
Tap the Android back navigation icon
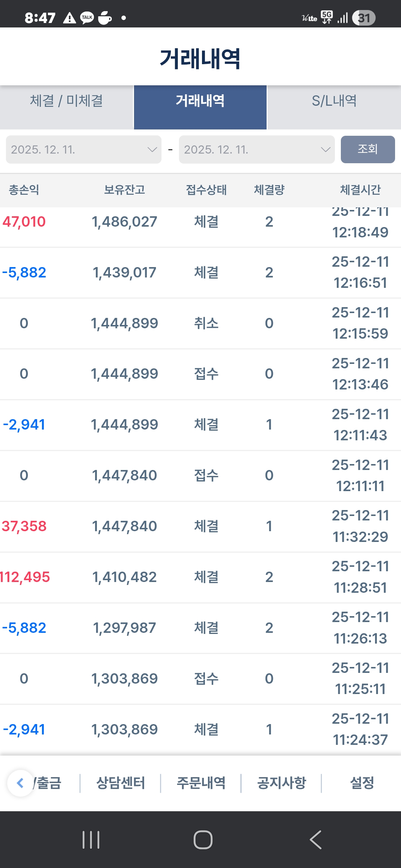(x=316, y=840)
